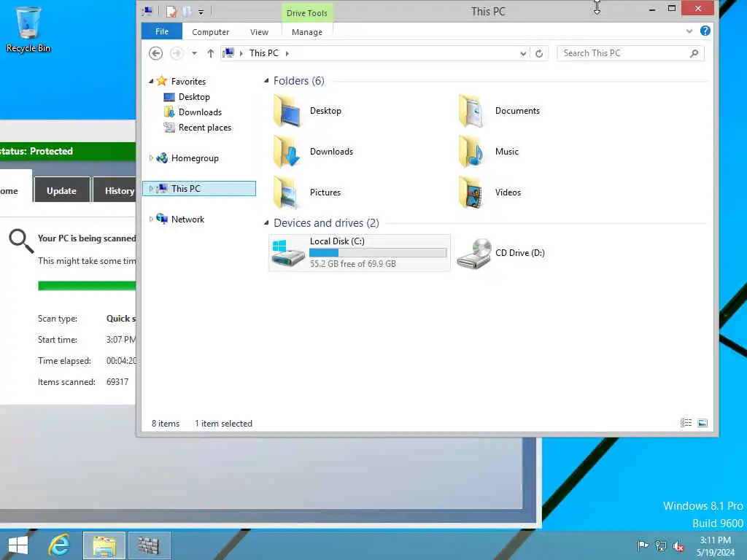This screenshot has width=747, height=560.
Task: Collapse the Devices and drives (2) group
Action: 266,223
